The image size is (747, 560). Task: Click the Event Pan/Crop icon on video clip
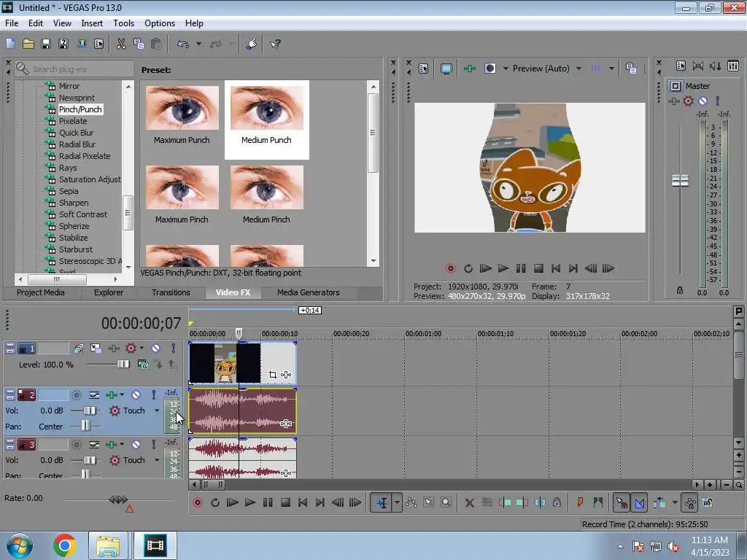(273, 375)
